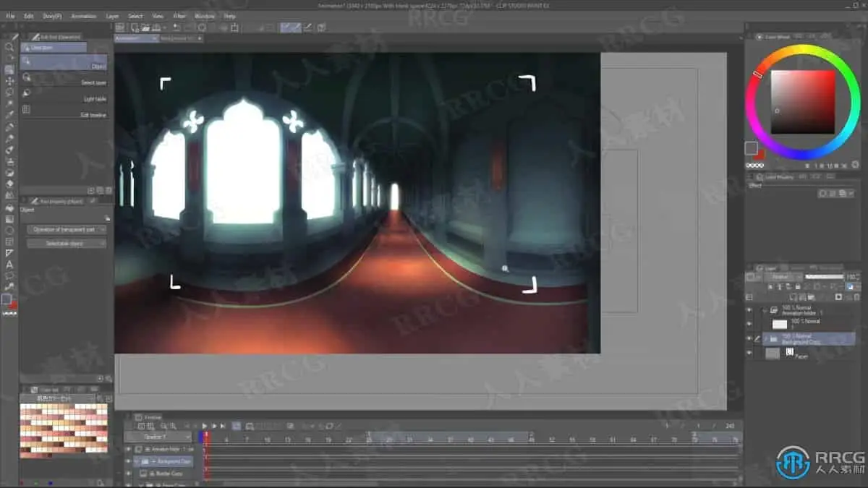This screenshot has height=488, width=868.
Task: Select the Paper layer
Action: 809,353
